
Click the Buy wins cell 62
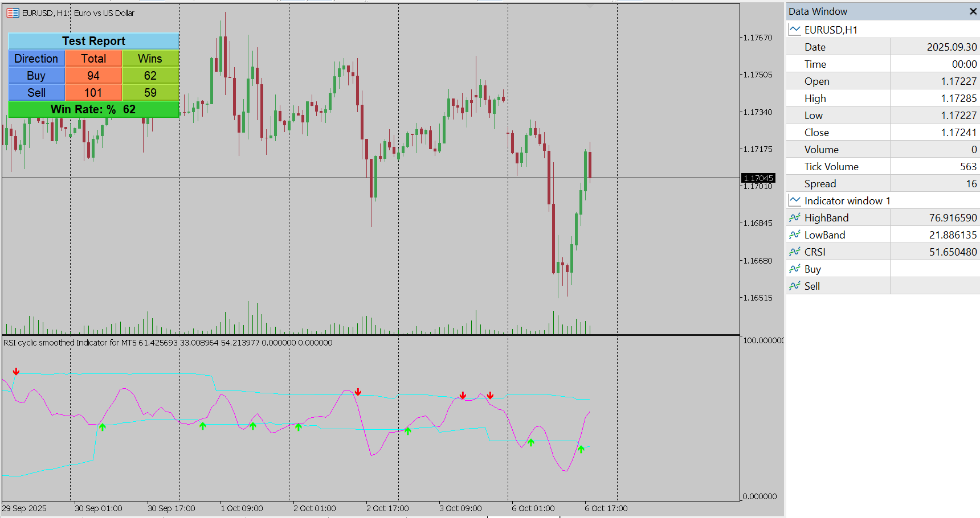150,76
